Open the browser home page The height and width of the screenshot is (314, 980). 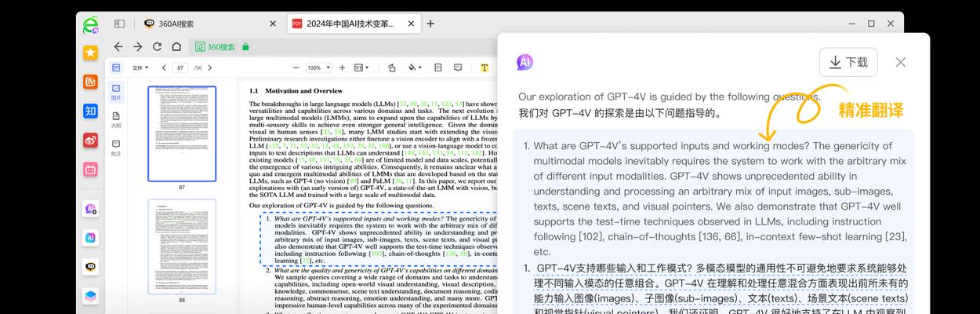(x=176, y=46)
